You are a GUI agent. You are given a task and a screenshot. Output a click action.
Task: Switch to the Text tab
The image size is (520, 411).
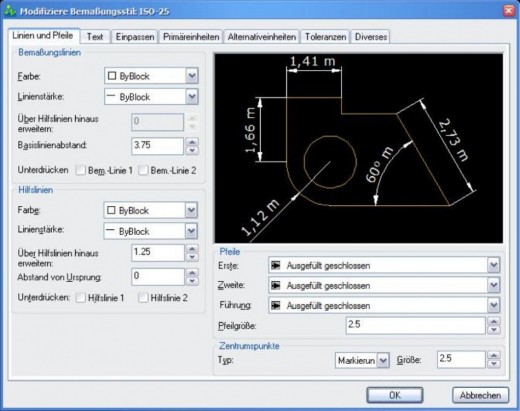pos(95,37)
